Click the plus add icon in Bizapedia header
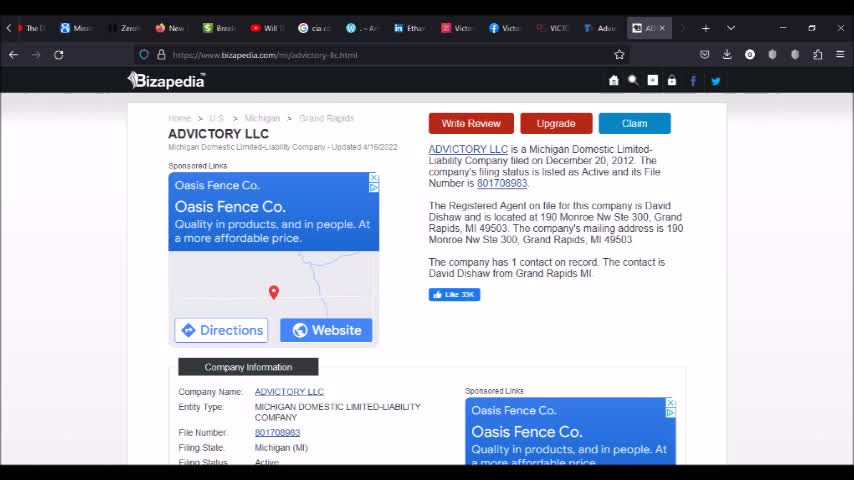Screen dimensions: 854x480 (652, 81)
